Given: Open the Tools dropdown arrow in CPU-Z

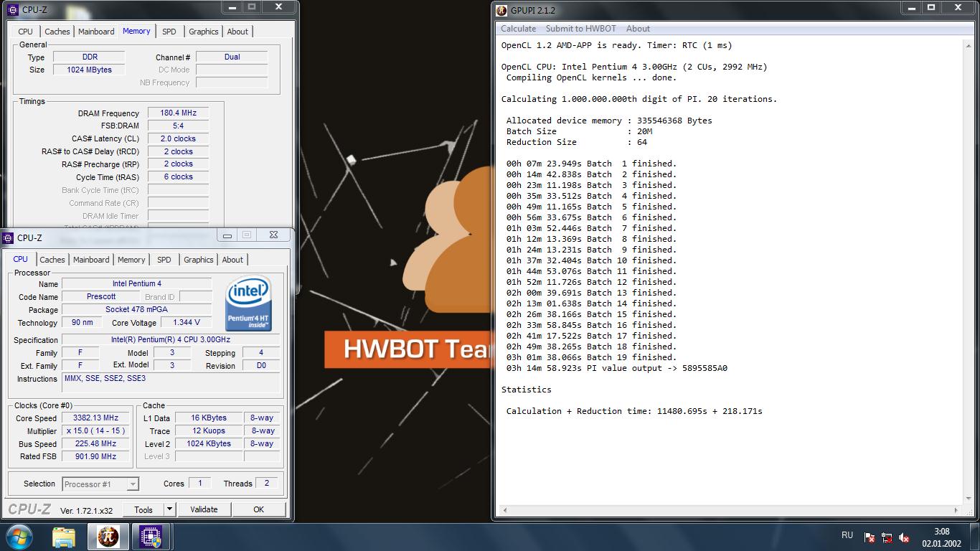Looking at the screenshot, I should (169, 509).
